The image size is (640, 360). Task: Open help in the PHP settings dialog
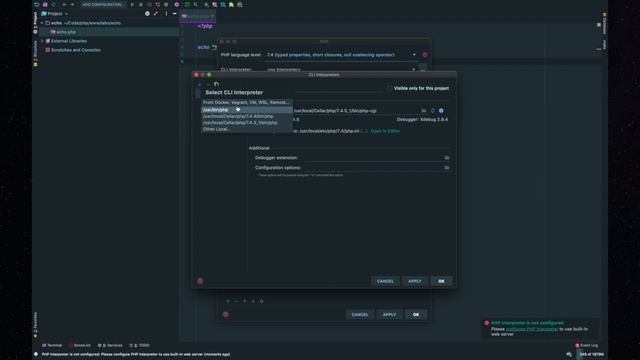pos(226,315)
